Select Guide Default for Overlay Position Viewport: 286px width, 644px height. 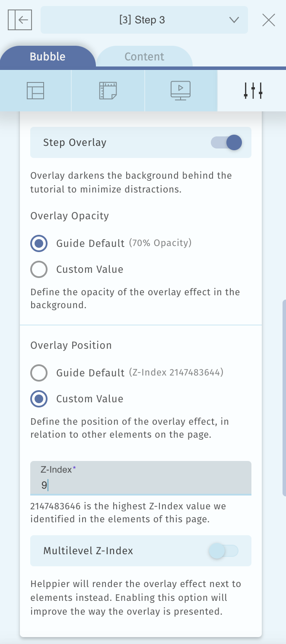pyautogui.click(x=39, y=373)
